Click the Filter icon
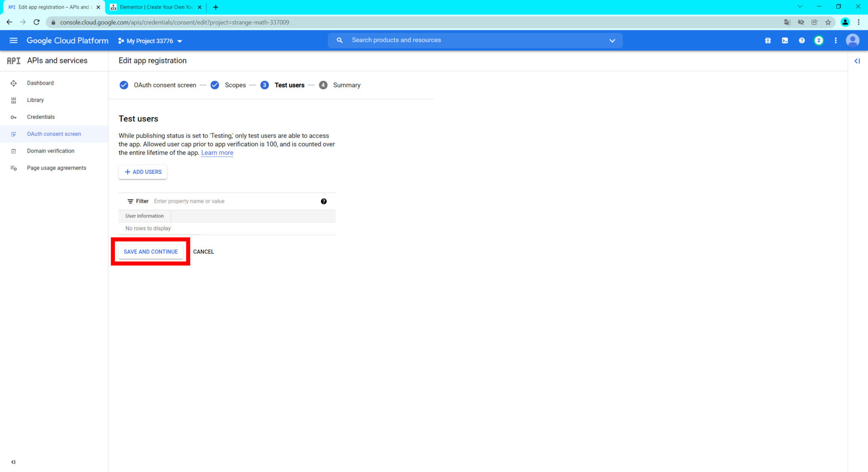Screen dimensions: 868x472 click(130, 201)
